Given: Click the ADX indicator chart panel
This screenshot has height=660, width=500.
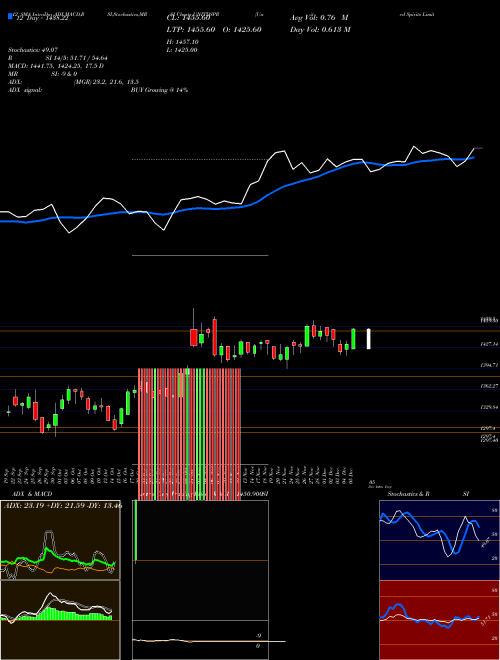Looking at the screenshot, I should (x=60, y=540).
